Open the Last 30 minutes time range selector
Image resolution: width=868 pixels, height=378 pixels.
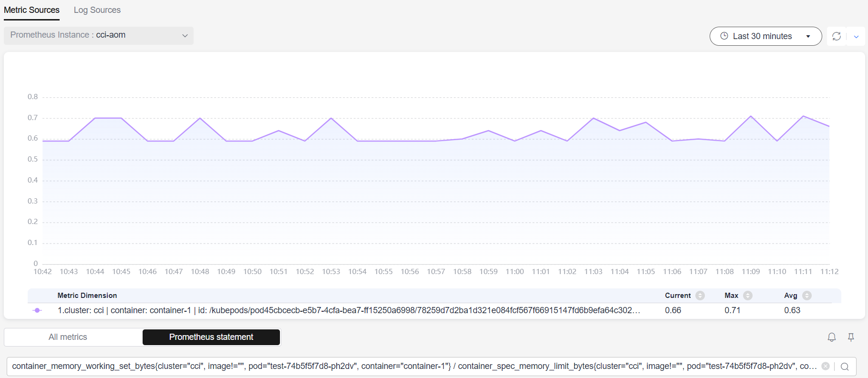click(x=765, y=36)
